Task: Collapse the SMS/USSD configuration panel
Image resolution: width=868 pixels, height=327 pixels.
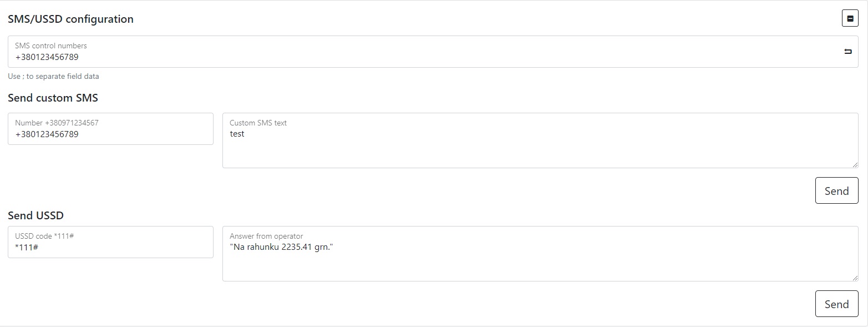Action: [850, 18]
